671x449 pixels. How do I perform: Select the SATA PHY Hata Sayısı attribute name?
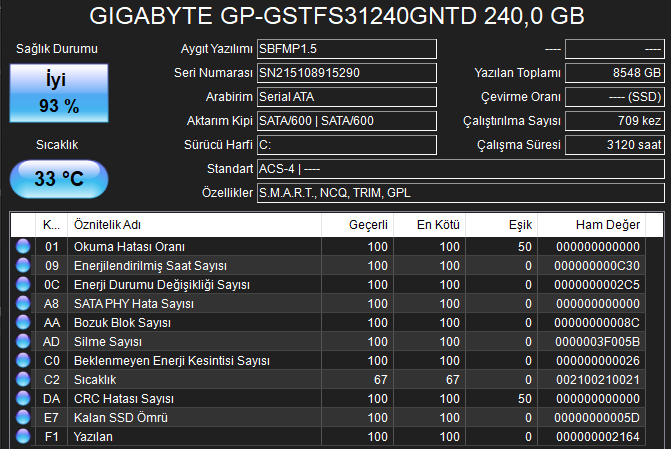[134, 304]
